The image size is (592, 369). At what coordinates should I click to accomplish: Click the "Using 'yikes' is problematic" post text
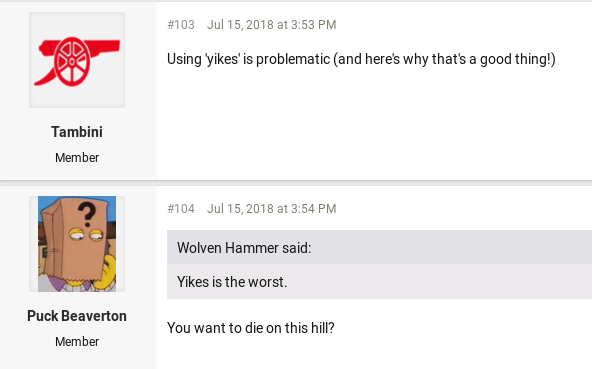(361, 59)
